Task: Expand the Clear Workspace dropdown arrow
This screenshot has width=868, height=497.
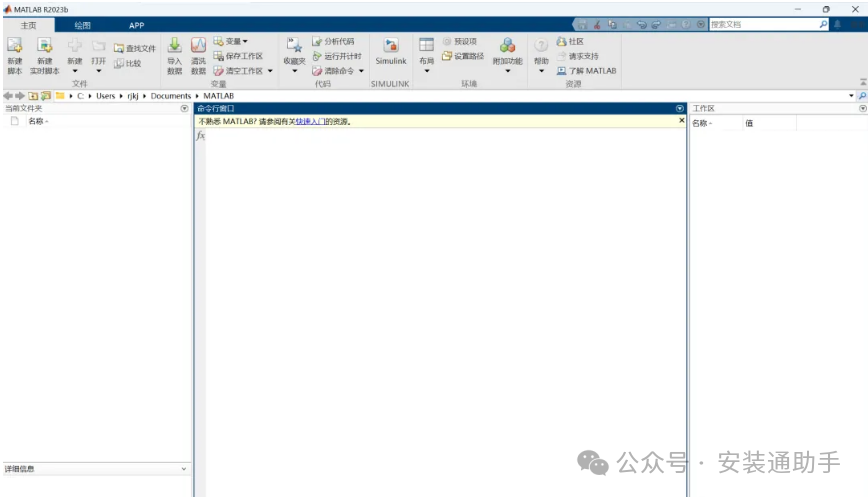Action: [270, 71]
